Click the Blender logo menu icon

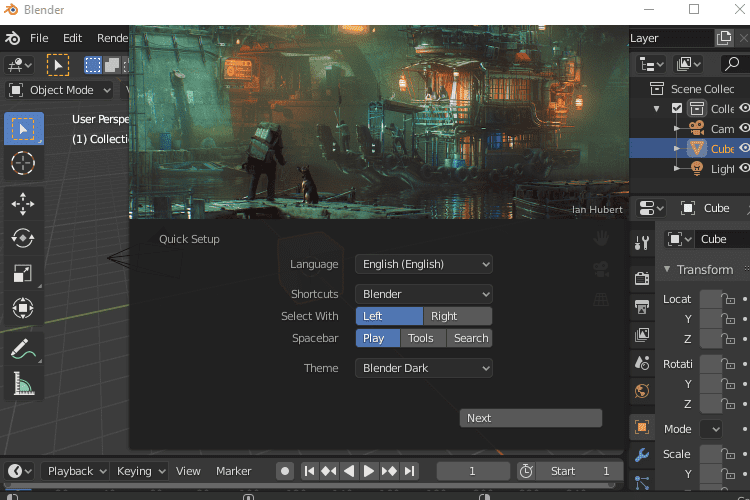coord(12,38)
